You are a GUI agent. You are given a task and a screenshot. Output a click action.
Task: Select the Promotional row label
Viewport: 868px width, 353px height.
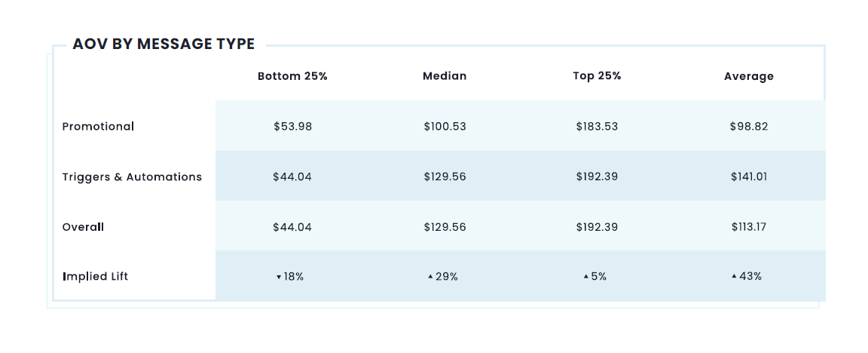(98, 127)
